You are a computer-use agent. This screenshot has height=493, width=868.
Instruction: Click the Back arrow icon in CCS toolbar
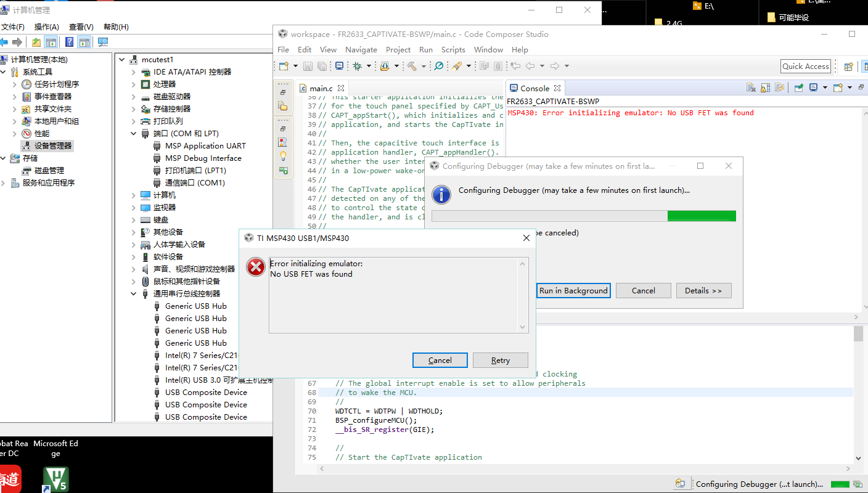[530, 66]
